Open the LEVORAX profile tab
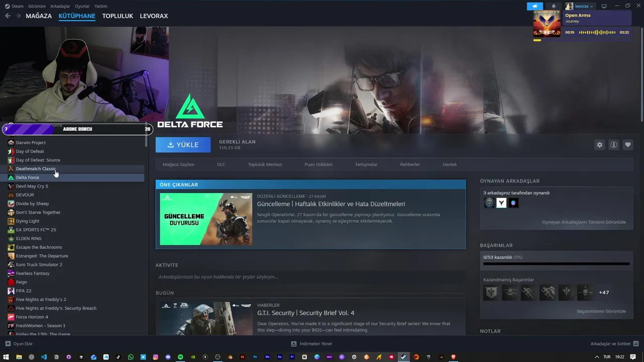 pyautogui.click(x=154, y=16)
